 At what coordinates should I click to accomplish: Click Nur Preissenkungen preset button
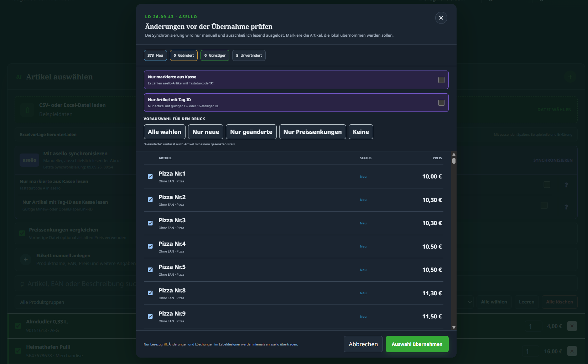pyautogui.click(x=312, y=132)
